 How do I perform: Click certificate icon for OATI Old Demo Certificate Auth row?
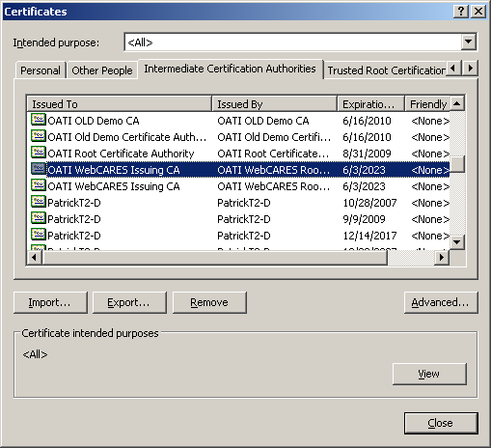39,136
